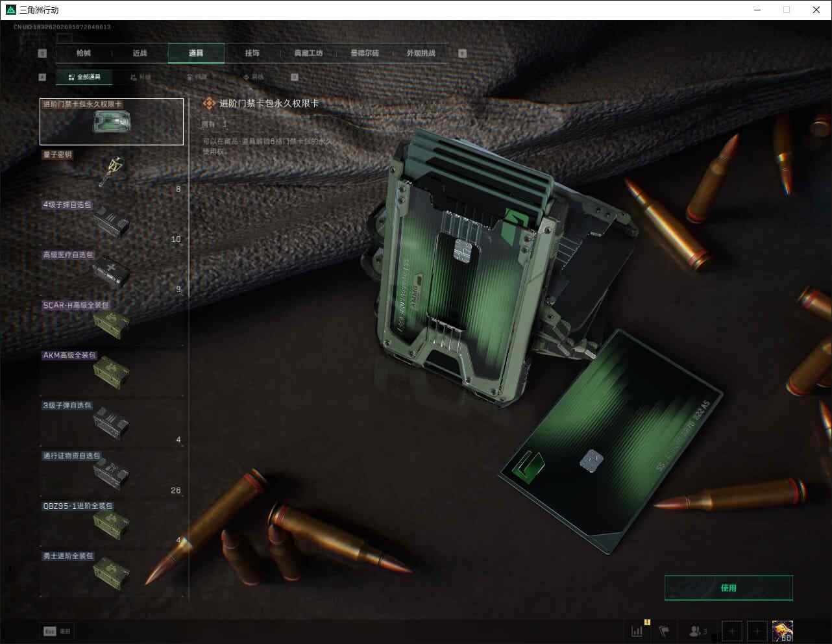Open the 挂饰 tab

coord(252,53)
